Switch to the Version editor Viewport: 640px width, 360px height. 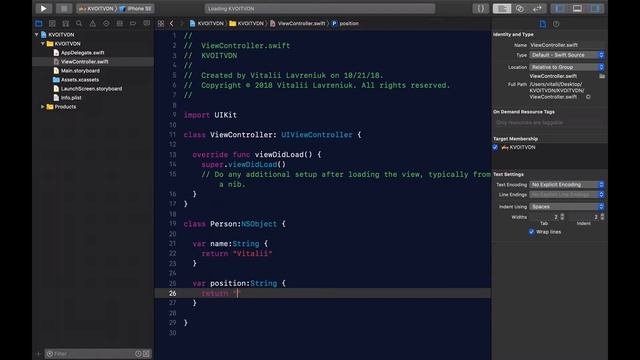(537, 8)
